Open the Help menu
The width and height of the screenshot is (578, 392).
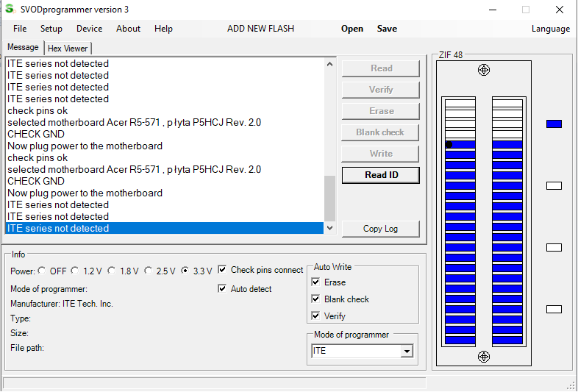point(163,29)
